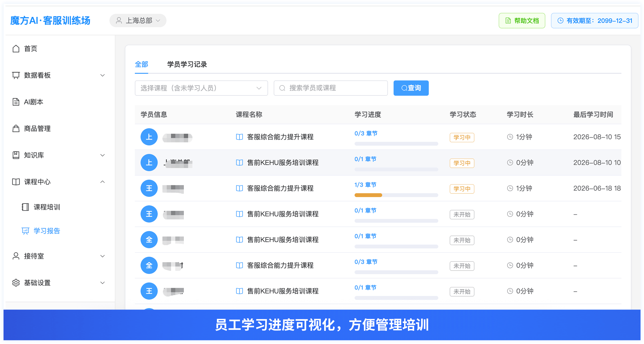Expand the 数据看板 menu chevron
Screen dimensions: 644x344
pyautogui.click(x=102, y=75)
